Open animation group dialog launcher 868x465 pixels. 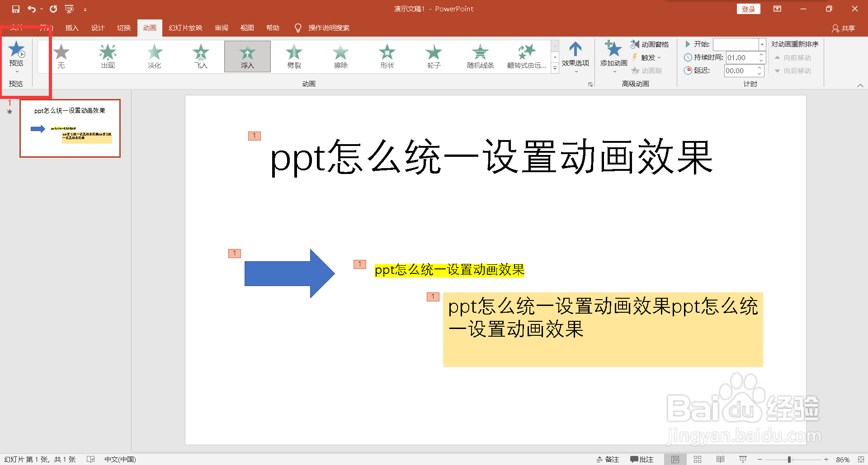pyautogui.click(x=590, y=85)
